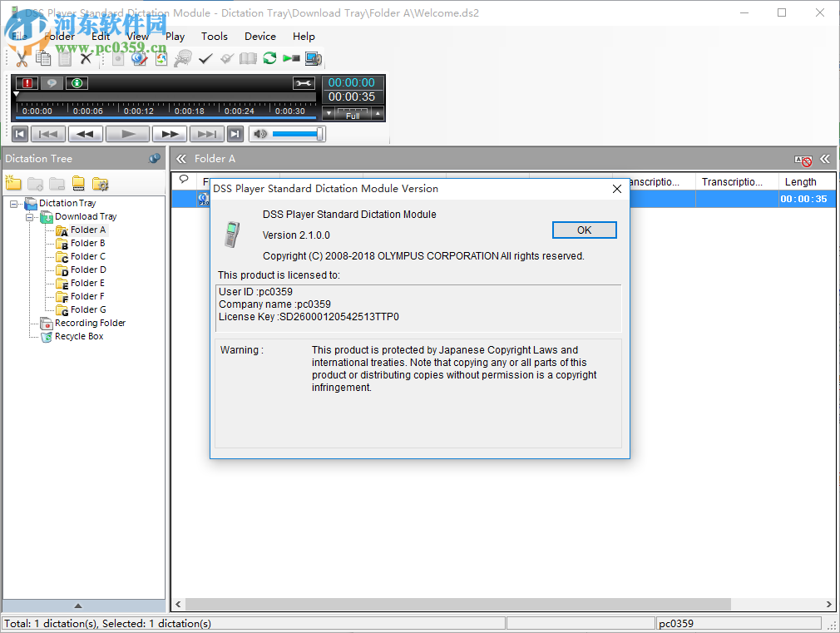
Task: Click the next index mark button
Action: pyautogui.click(x=207, y=134)
